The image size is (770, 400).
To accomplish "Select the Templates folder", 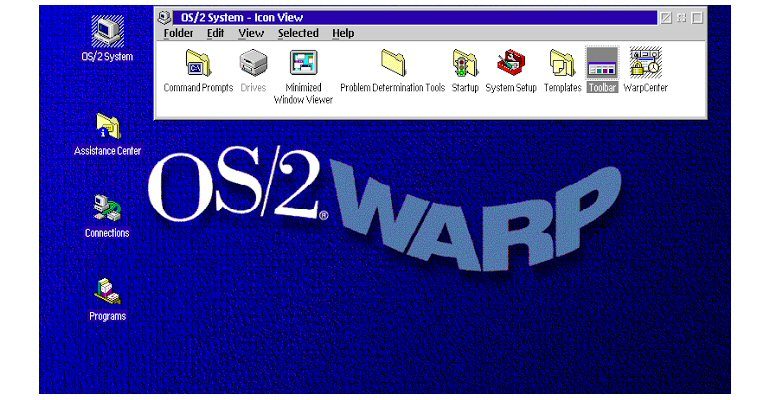I will [x=562, y=64].
